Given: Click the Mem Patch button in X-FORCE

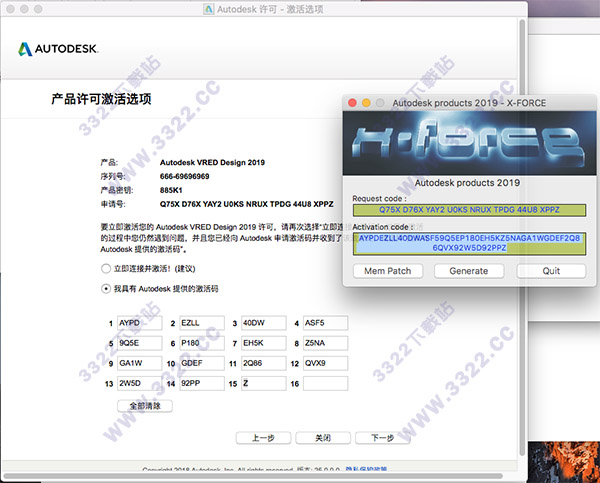Looking at the screenshot, I should tap(388, 271).
